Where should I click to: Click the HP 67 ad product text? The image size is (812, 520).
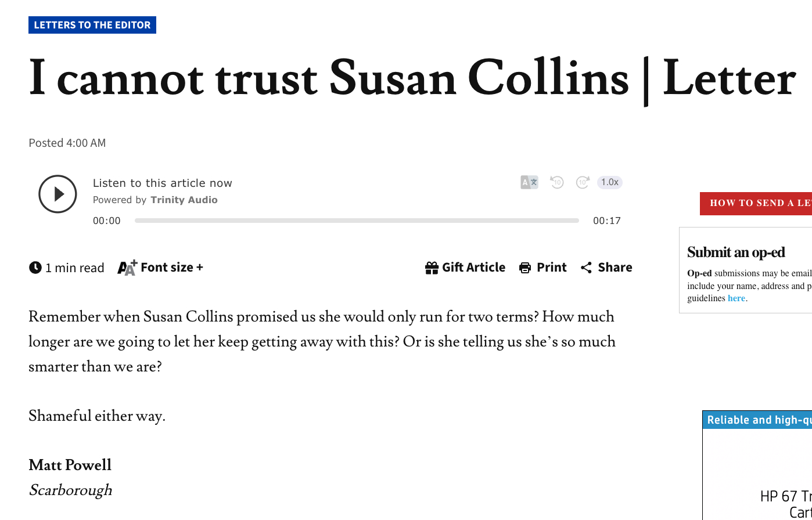(785, 497)
